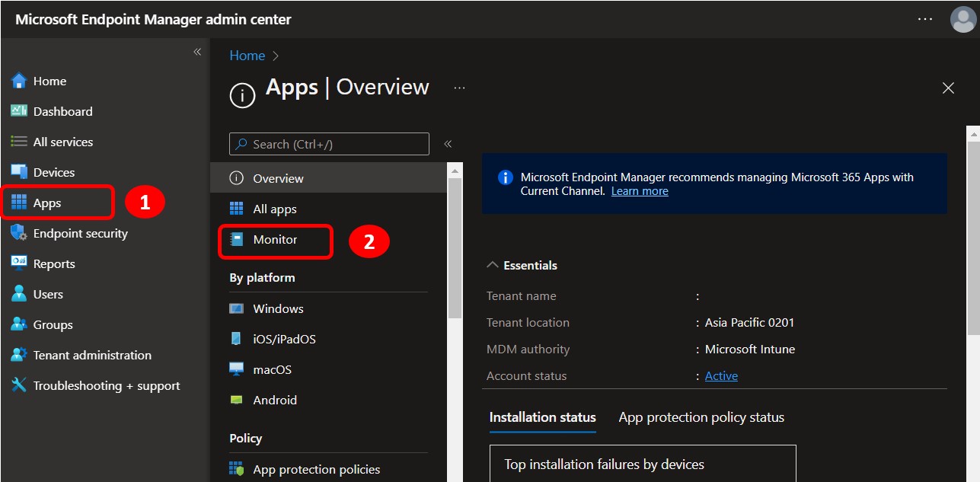Open the Home breadcrumb link
Screen dimensions: 980x482
click(247, 55)
